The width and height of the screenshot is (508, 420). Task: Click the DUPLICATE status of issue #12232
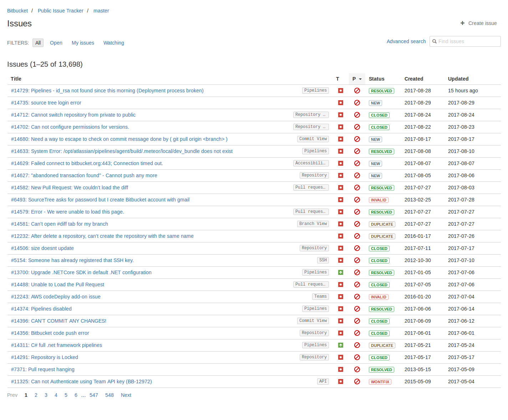click(382, 236)
